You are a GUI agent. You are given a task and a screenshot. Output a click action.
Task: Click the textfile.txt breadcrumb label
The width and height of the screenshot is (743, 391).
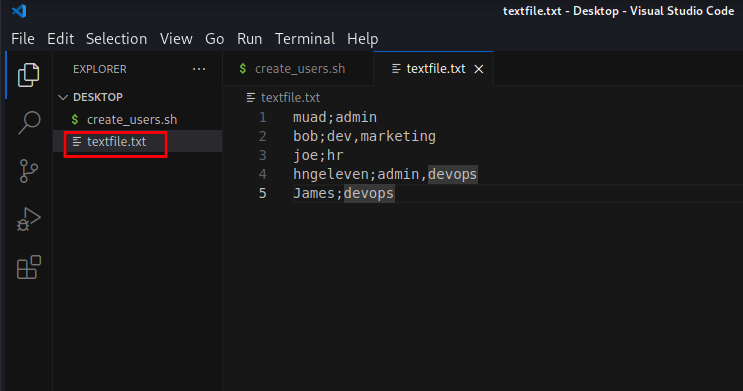290,98
